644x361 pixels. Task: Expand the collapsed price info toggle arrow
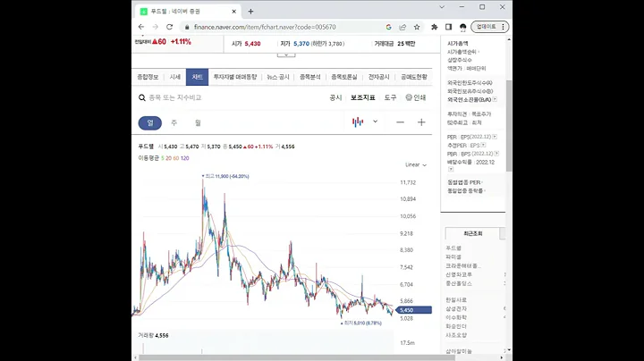(286, 55)
